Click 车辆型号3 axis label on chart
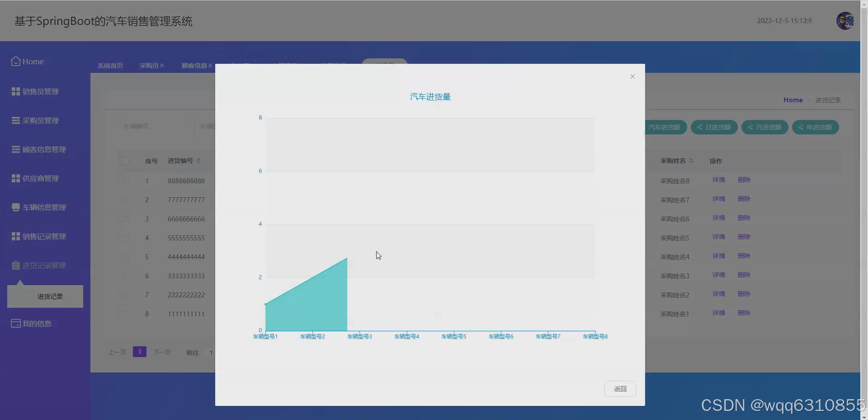Image resolution: width=868 pixels, height=420 pixels. [x=360, y=336]
